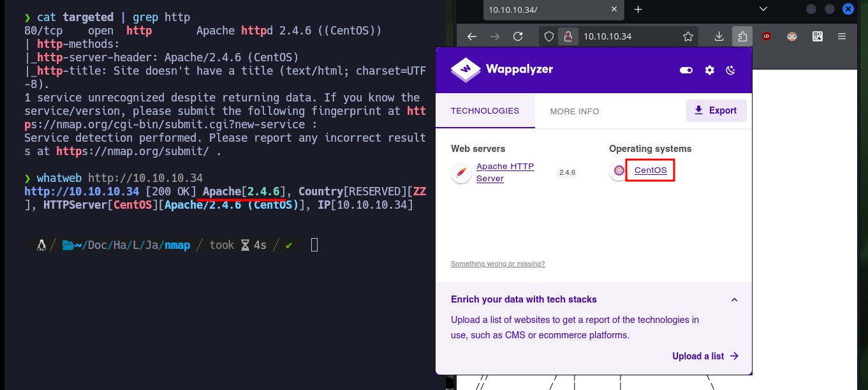Screen dimensions: 868x390
Task: Click the 'whatweb http://10.10.10.34' command
Action: tap(120, 178)
